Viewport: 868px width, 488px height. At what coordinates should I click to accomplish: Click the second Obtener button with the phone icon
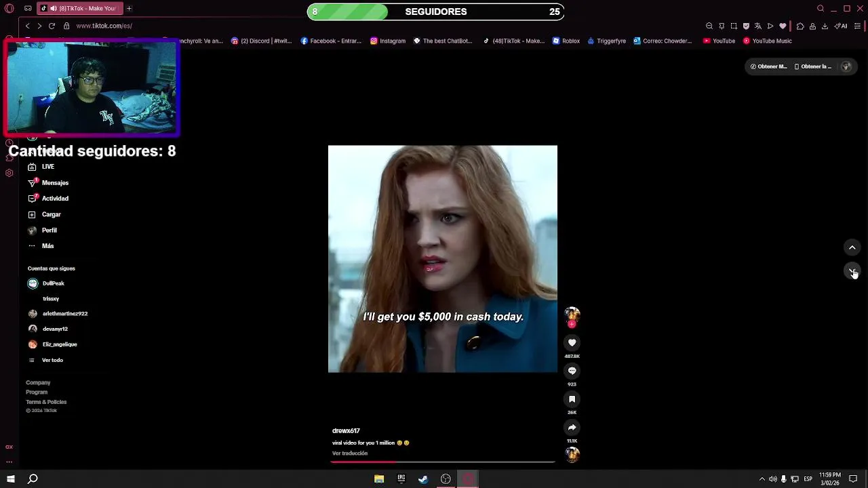click(814, 66)
